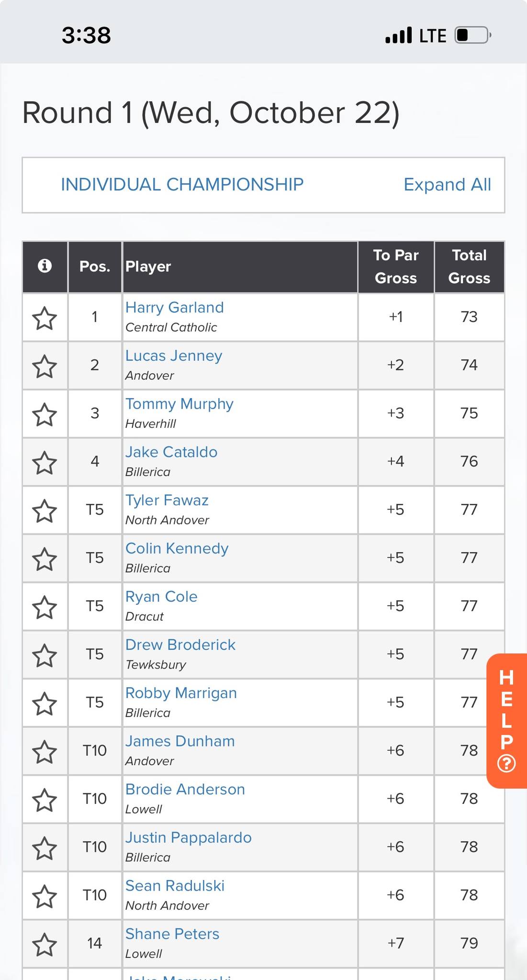The width and height of the screenshot is (527, 980).
Task: Sort by the Pos. column header
Action: tap(95, 267)
